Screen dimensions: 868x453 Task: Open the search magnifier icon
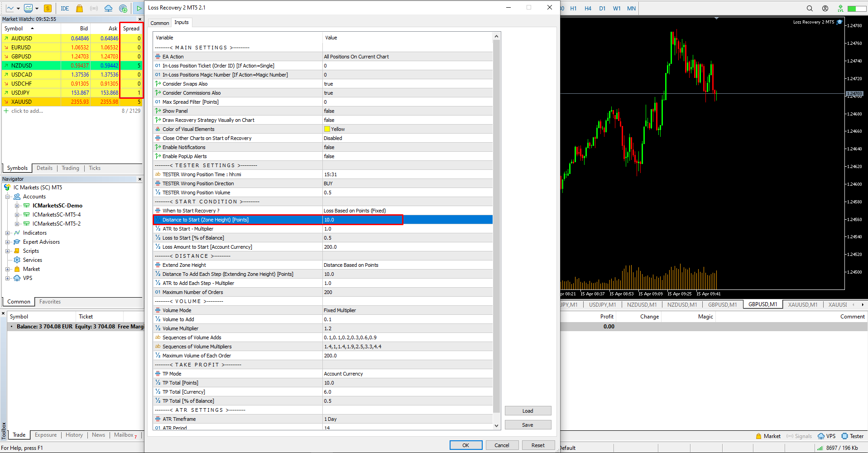point(810,8)
